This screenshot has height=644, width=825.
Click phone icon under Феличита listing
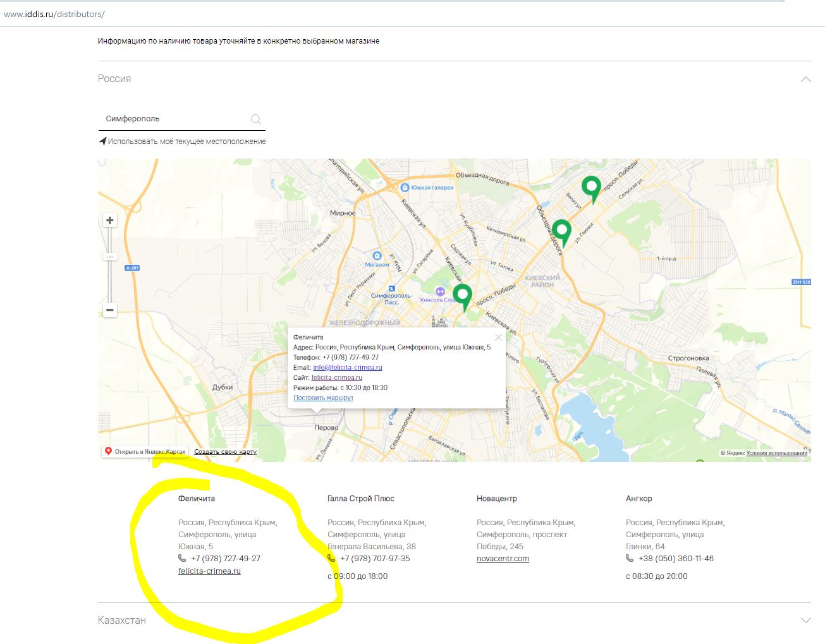[182, 558]
